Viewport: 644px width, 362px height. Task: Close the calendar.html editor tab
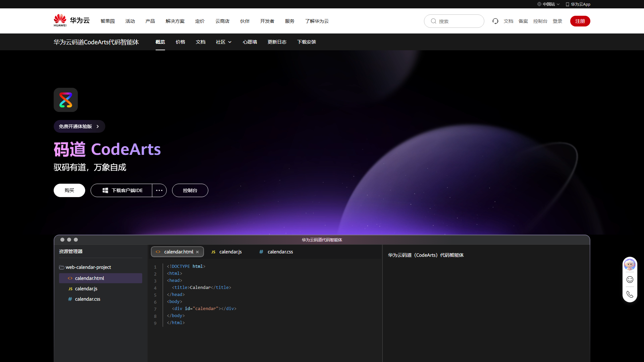click(x=198, y=252)
